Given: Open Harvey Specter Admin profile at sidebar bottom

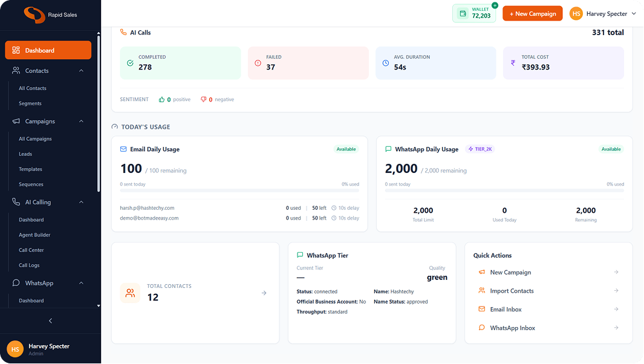Looking at the screenshot, I should click(50, 349).
